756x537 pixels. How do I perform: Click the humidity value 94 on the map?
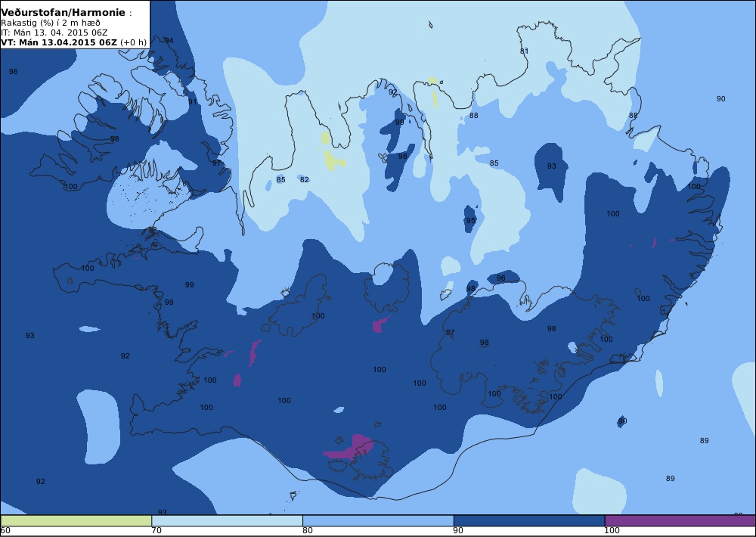[169, 41]
